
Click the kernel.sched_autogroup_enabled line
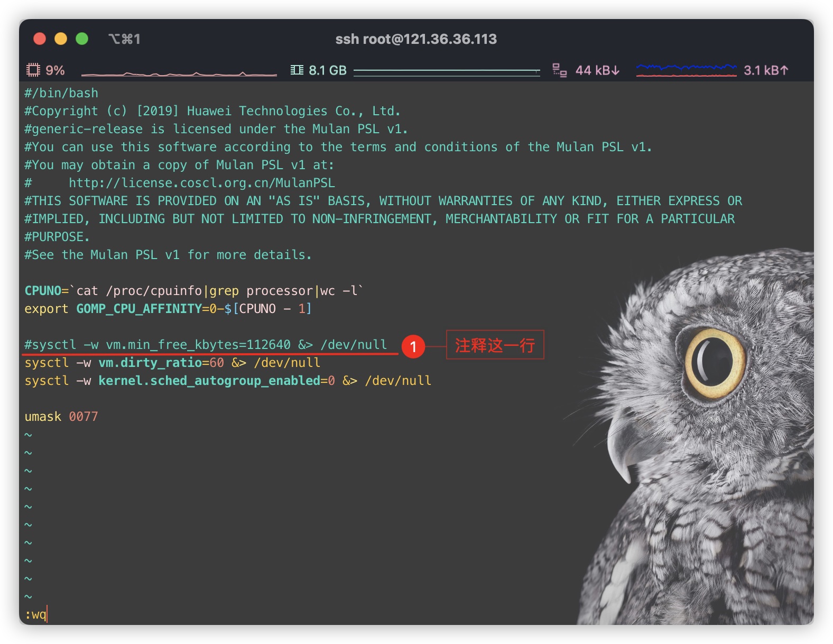point(228,381)
